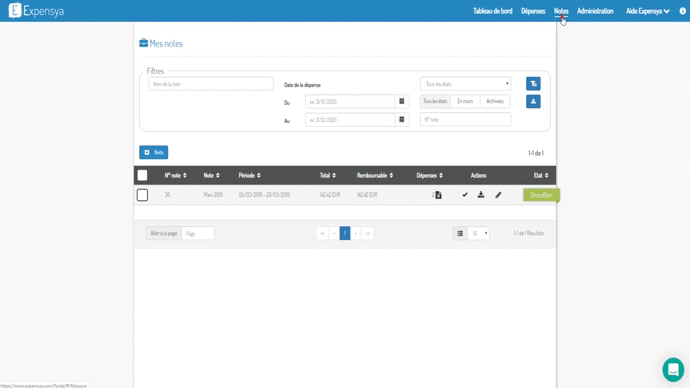Sort by Note column header
This screenshot has width=690, height=388.
(x=211, y=176)
